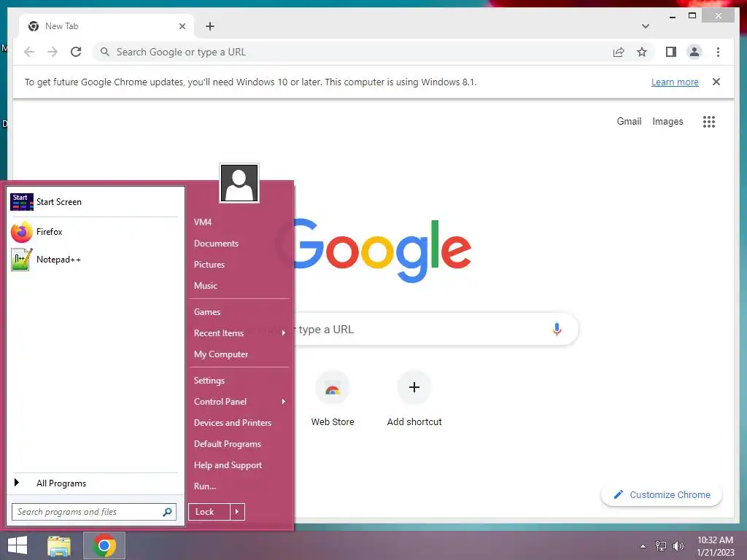
Task: Open Chrome three-dot menu
Action: tap(718, 52)
